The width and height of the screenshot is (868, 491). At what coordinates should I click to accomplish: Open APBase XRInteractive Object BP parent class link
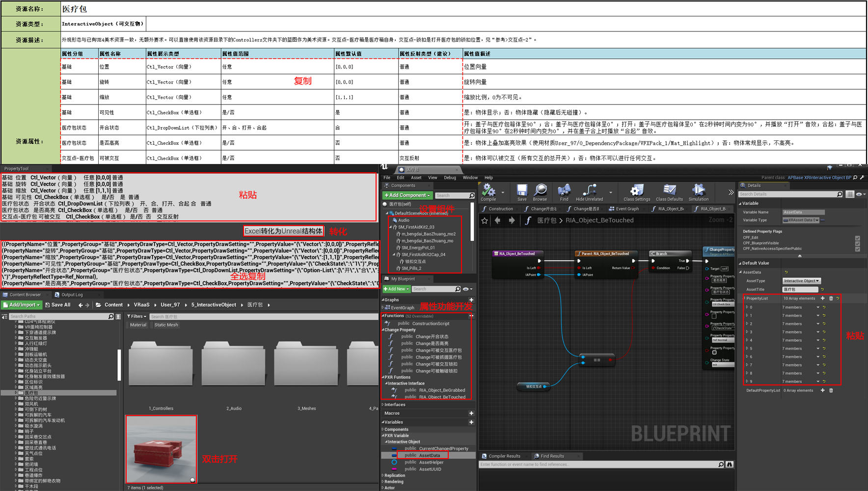point(819,178)
